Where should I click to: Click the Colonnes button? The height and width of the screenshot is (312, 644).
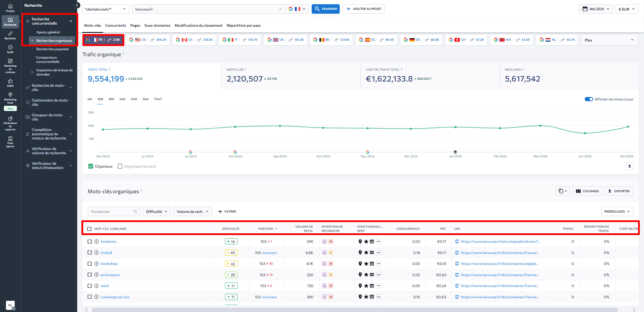[587, 191]
